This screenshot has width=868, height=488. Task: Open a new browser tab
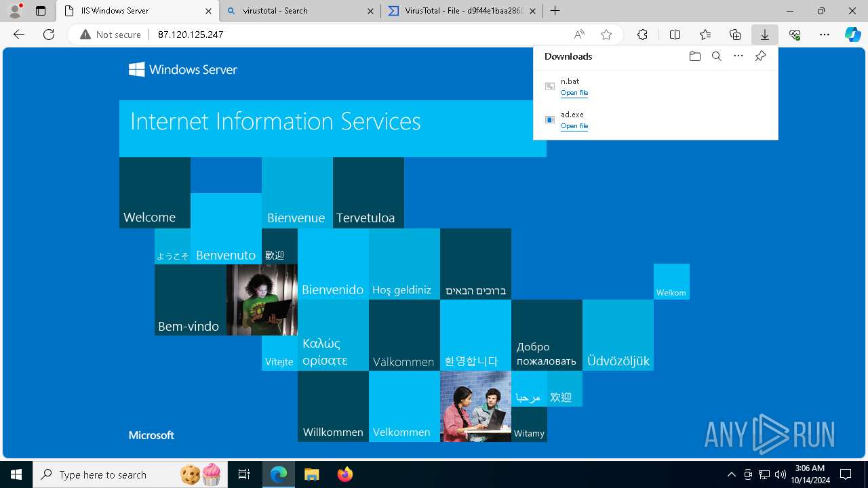coord(555,11)
